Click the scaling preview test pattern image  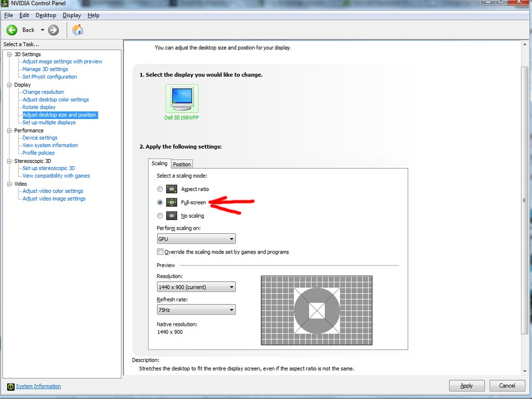click(316, 311)
